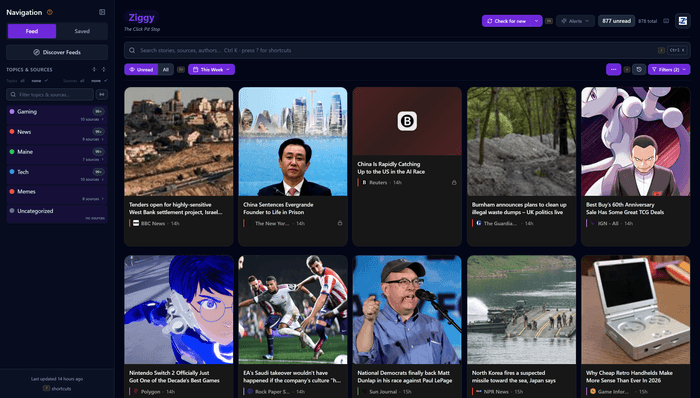Click the Polygon source icon
The width and height of the screenshot is (700, 398).
point(136,391)
